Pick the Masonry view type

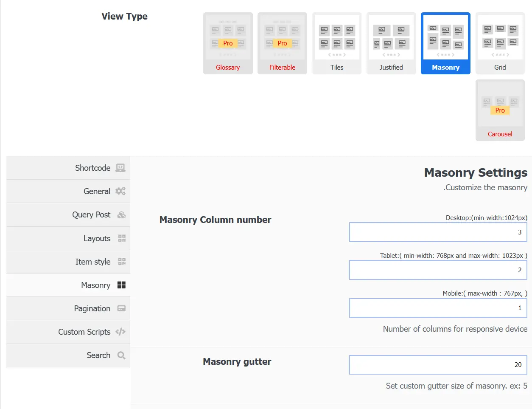coord(445,43)
